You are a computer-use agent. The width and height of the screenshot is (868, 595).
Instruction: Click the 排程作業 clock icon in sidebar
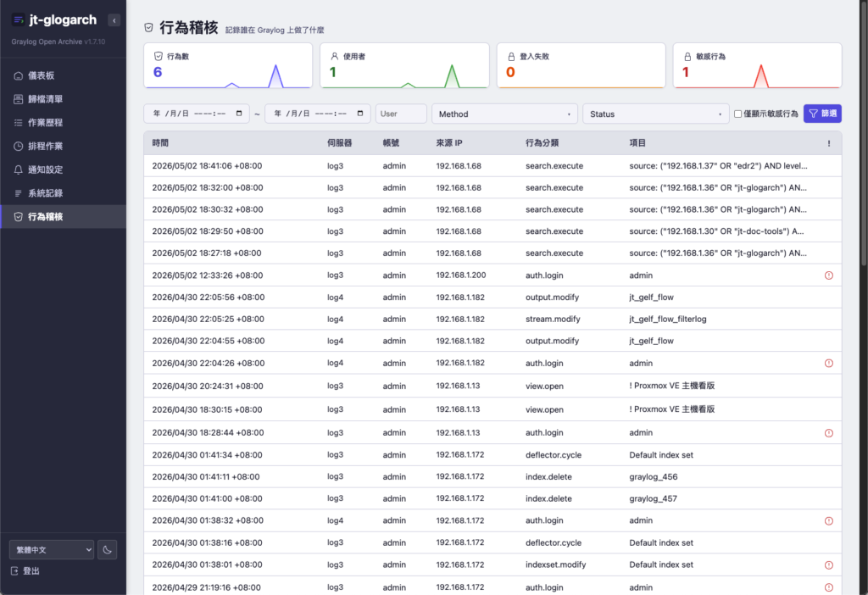[19, 146]
